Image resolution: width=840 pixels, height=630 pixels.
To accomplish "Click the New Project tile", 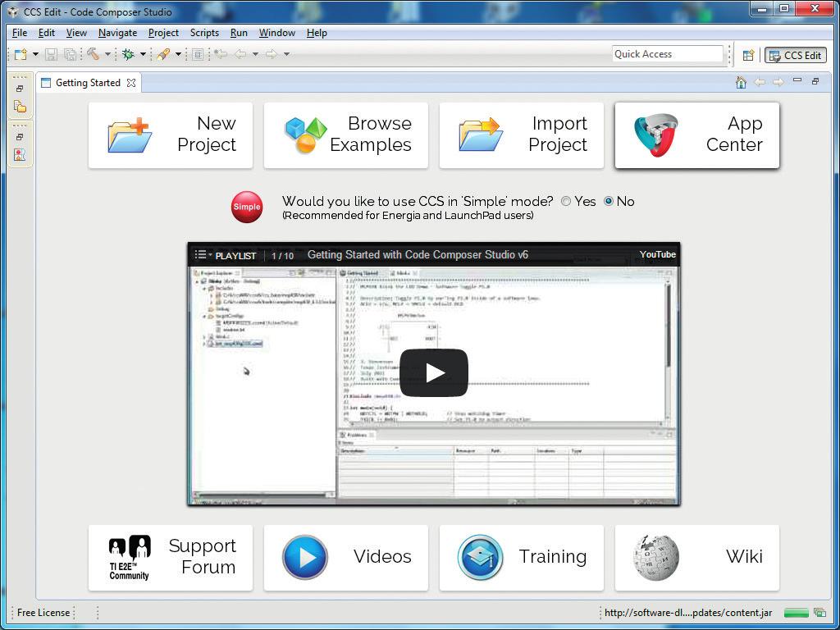I will (x=171, y=135).
